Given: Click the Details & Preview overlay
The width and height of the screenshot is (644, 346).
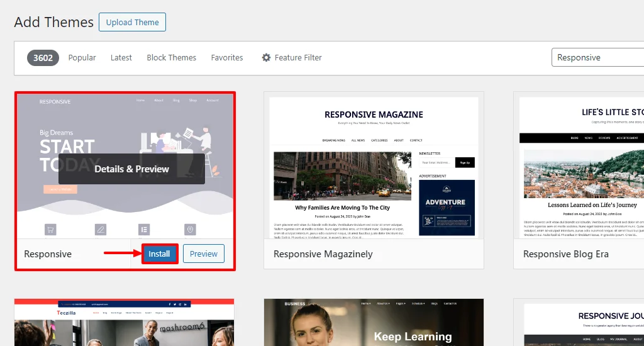Looking at the screenshot, I should click(x=132, y=169).
